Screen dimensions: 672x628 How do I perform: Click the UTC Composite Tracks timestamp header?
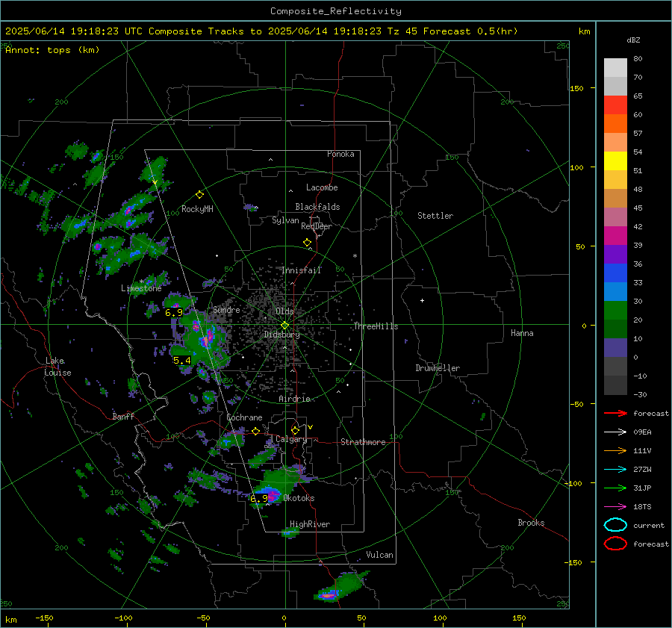pos(261,31)
